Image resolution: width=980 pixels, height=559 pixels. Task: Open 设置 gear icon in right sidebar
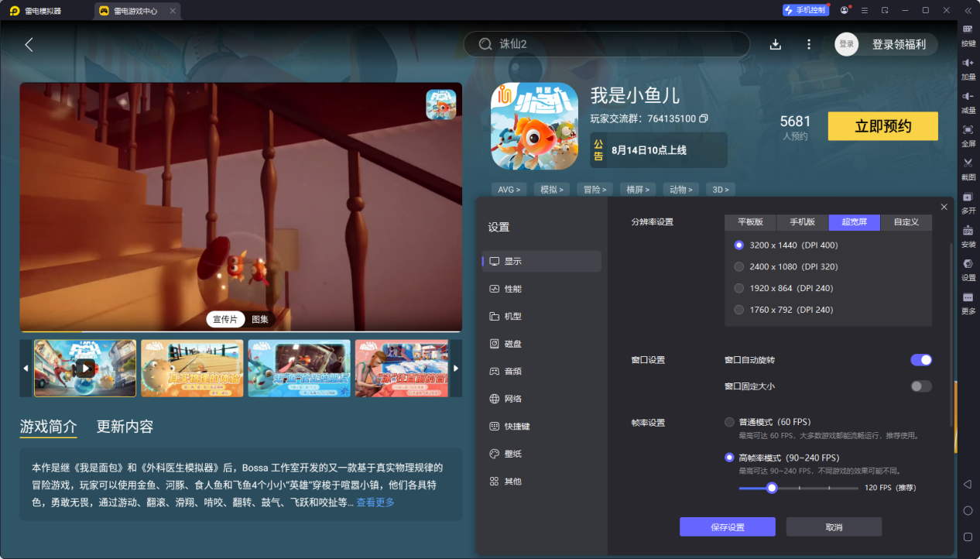[968, 263]
